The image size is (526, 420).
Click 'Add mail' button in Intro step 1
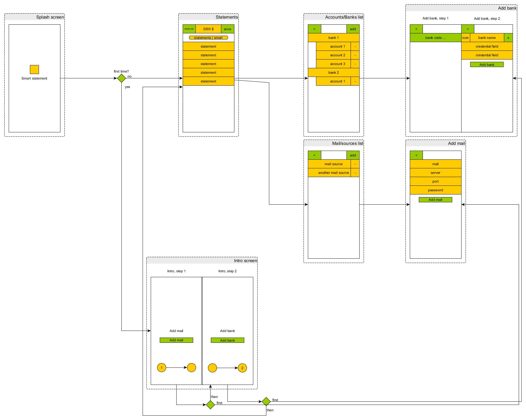[176, 340]
